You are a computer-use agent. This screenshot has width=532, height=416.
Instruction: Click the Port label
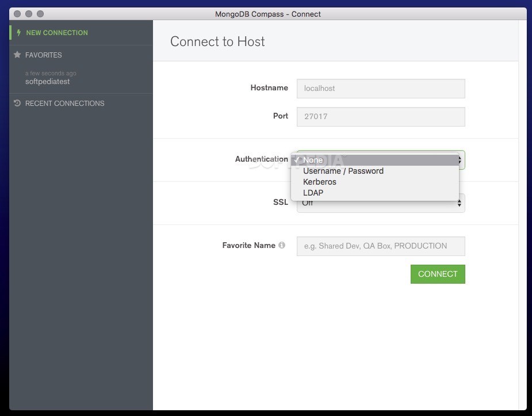tap(281, 116)
